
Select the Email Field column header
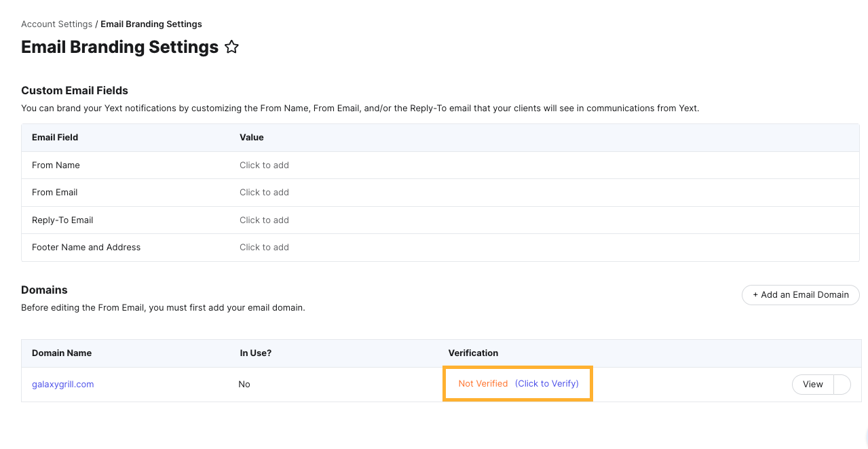click(55, 137)
